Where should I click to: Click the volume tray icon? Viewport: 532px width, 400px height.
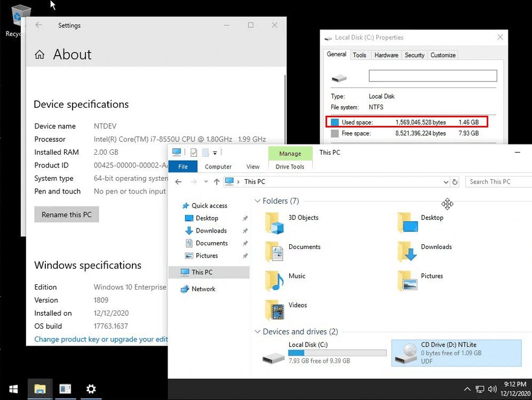pyautogui.click(x=492, y=389)
